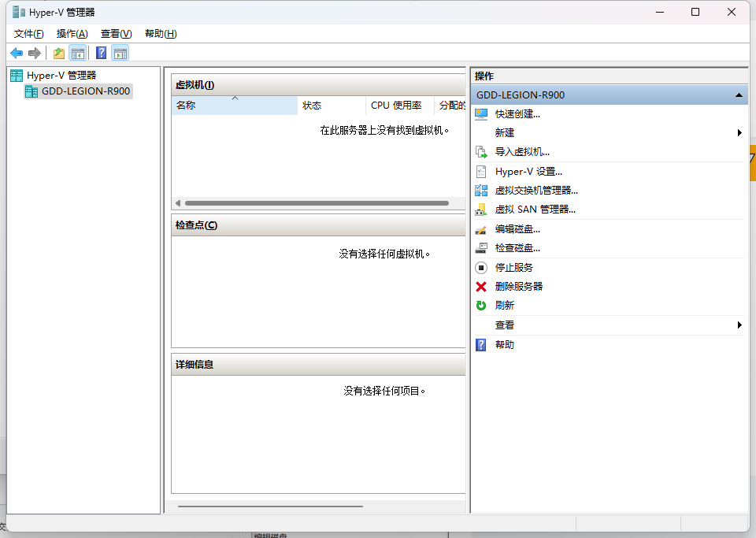Viewport: 756px width, 538px height.
Task: Click the 停止服务 stop icon
Action: (x=481, y=268)
